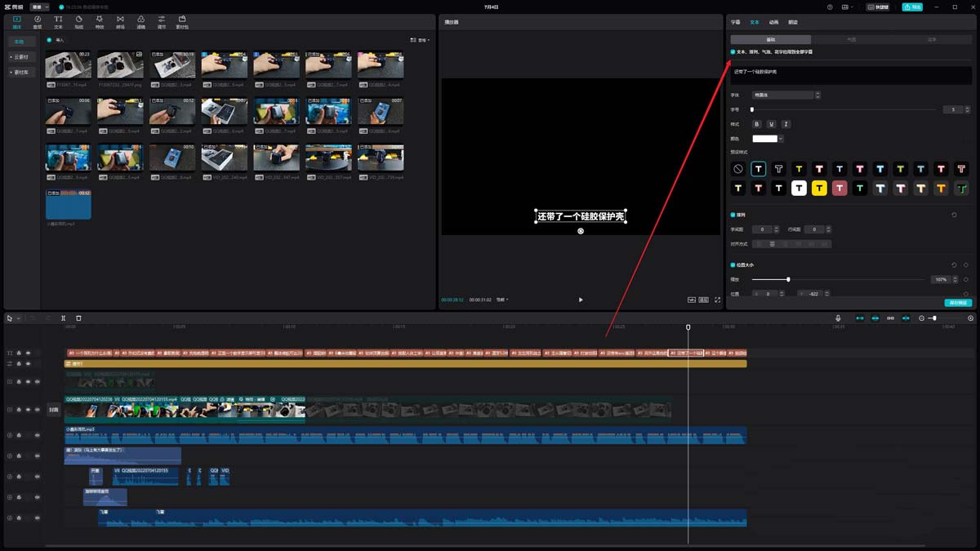This screenshot has width=980, height=551.
Task: Toggle main track magnet snapping
Action: 860,318
